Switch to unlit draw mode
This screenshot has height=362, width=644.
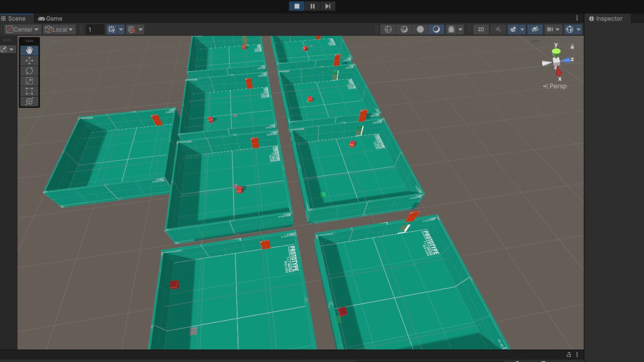coord(420,29)
